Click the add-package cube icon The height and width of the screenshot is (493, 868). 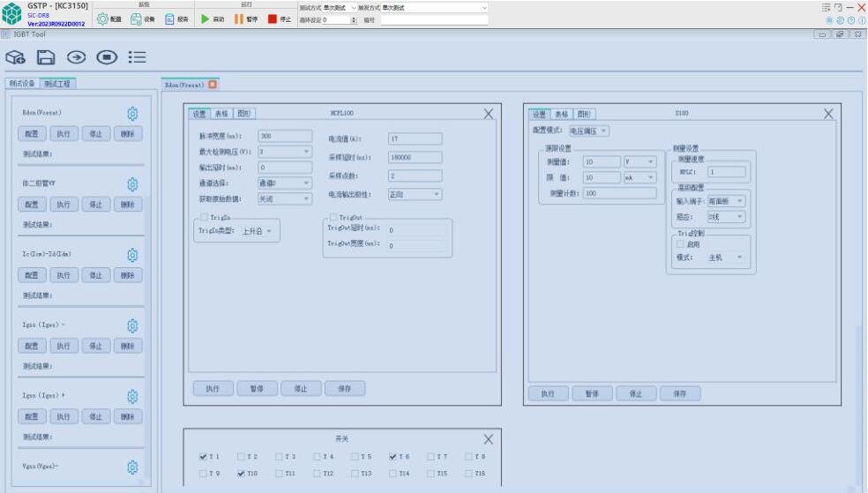point(15,58)
